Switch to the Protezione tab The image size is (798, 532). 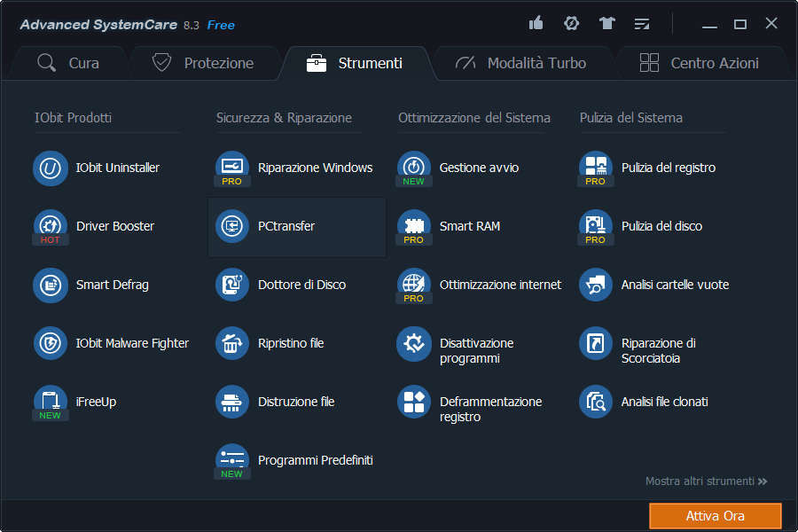[x=203, y=63]
